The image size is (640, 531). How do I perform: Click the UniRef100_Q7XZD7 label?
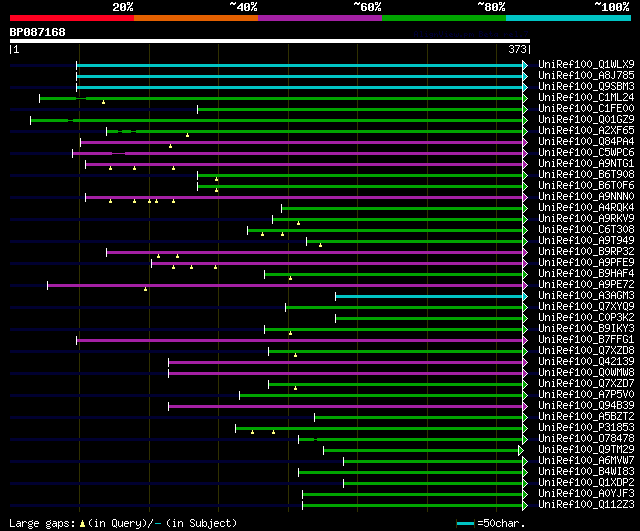click(x=586, y=384)
